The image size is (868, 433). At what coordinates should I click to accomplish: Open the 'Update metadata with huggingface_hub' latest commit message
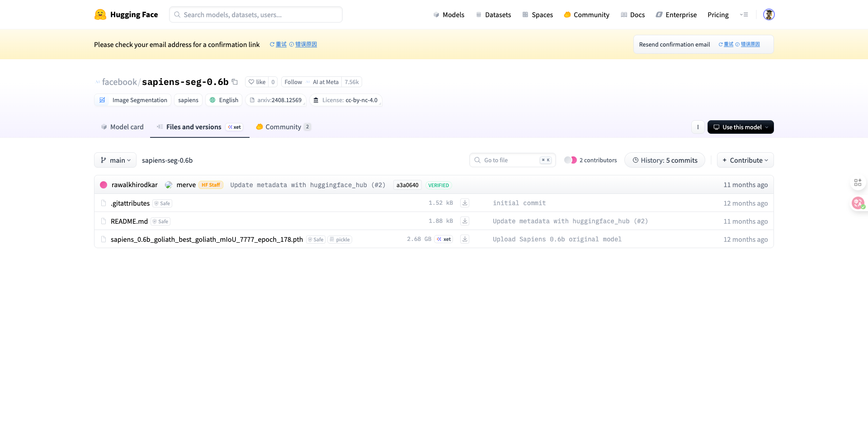click(x=308, y=185)
